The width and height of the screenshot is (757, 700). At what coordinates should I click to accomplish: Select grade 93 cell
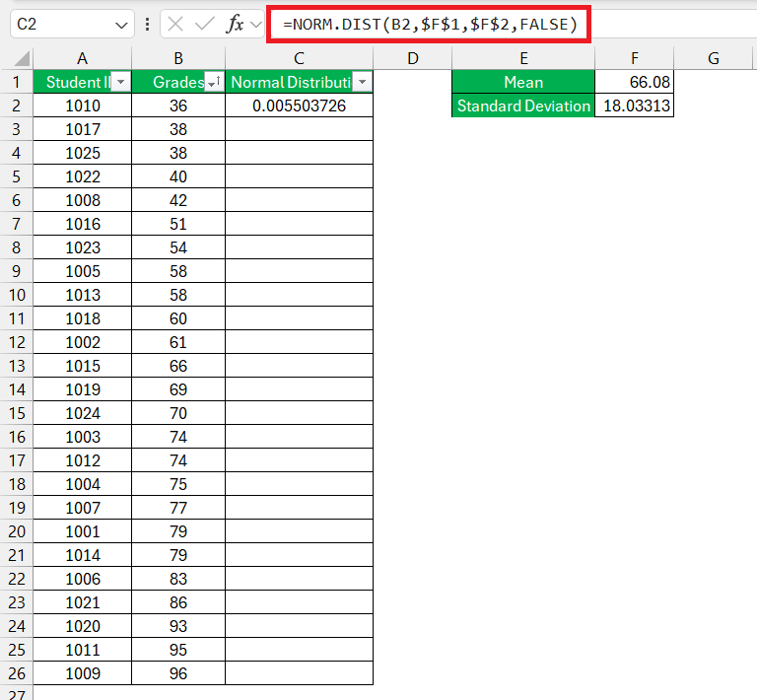178,626
